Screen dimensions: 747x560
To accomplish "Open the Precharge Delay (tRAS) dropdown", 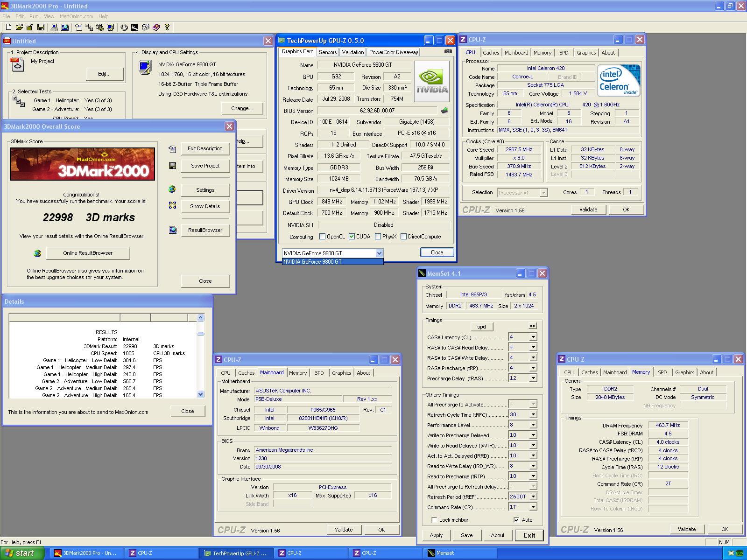I will click(x=533, y=378).
